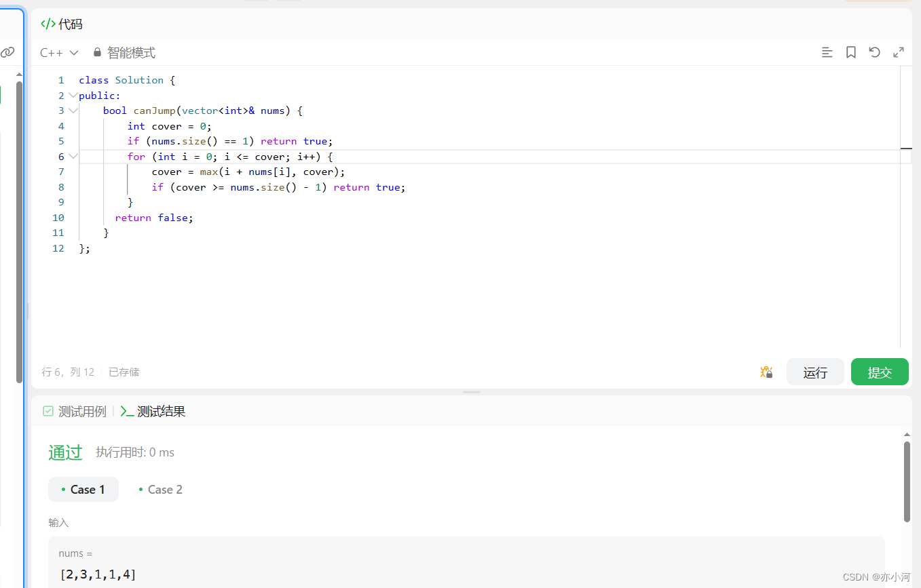Click the 代码 panel tab
The height and width of the screenshot is (588, 921).
[x=62, y=24]
